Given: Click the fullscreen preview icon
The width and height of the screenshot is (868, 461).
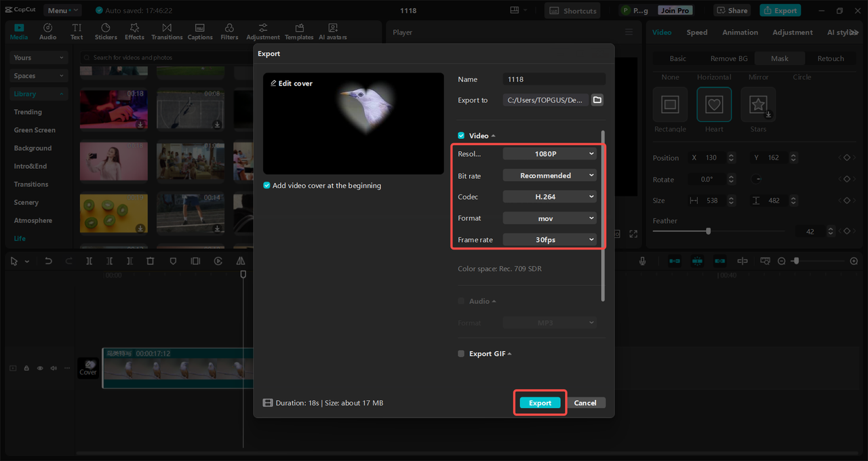Looking at the screenshot, I should click(633, 234).
